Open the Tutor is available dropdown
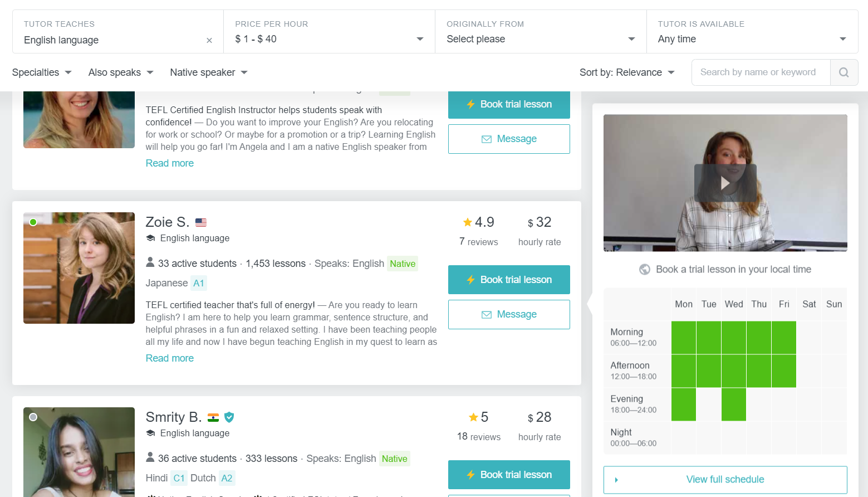This screenshot has height=497, width=868. click(752, 39)
